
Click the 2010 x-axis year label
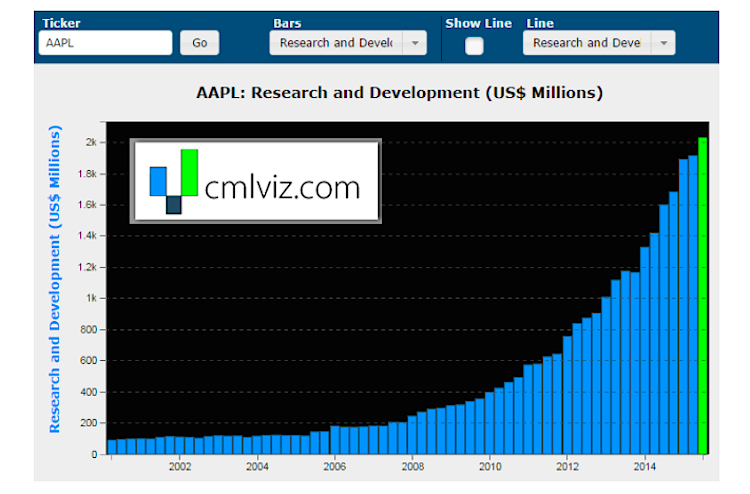coord(490,467)
